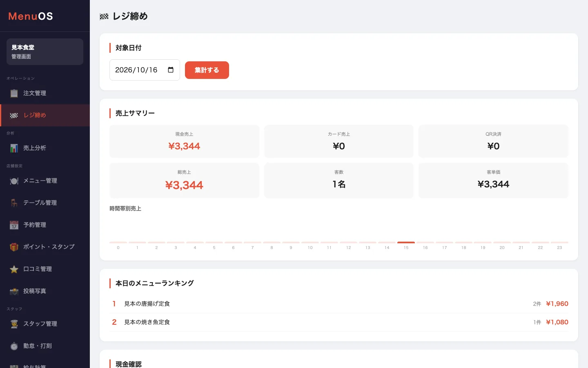Click the カード売上 ¥0 card

[x=339, y=141]
